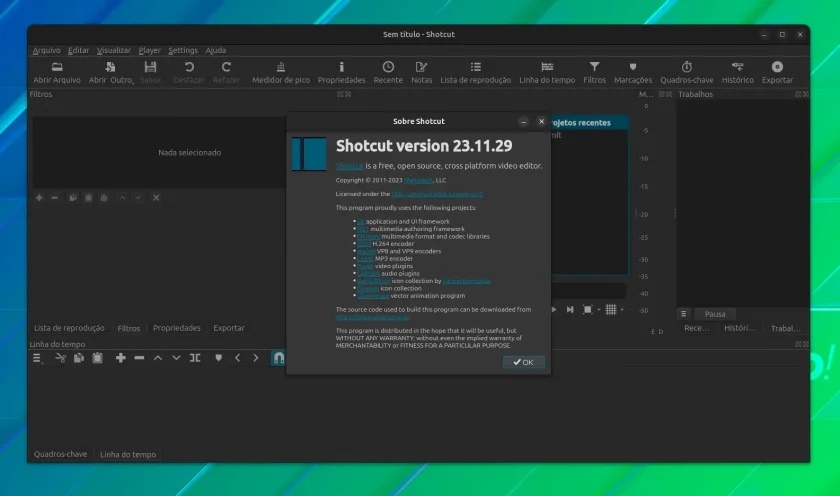Click the link before 'MP3 encoder'
840x496 pixels.
[x=365, y=259]
